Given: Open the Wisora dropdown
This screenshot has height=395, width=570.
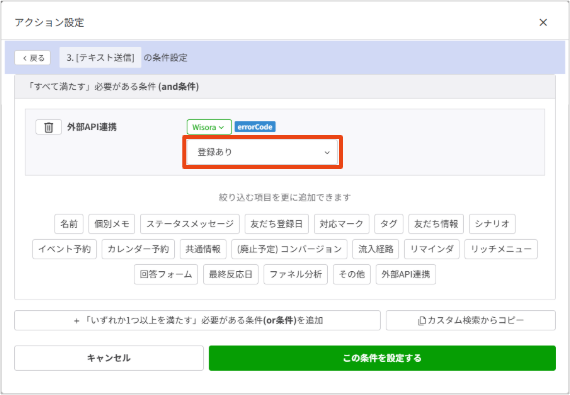Looking at the screenshot, I should 209,127.
